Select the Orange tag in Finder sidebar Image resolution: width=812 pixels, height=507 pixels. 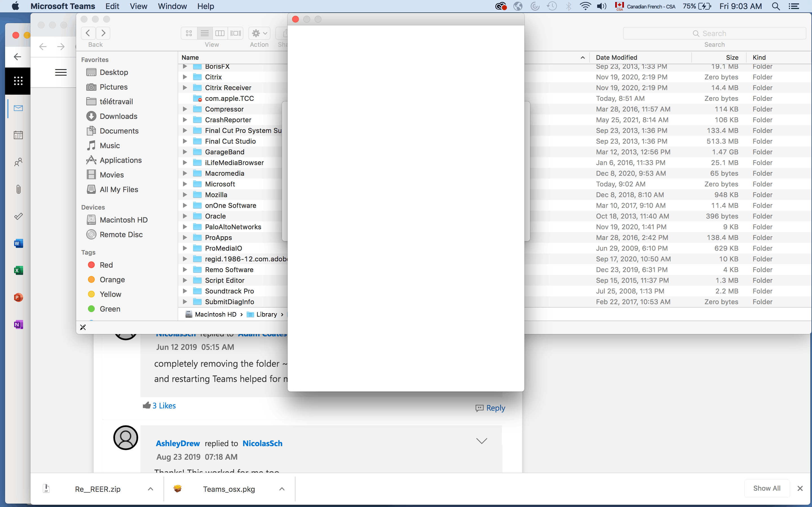[x=112, y=280]
